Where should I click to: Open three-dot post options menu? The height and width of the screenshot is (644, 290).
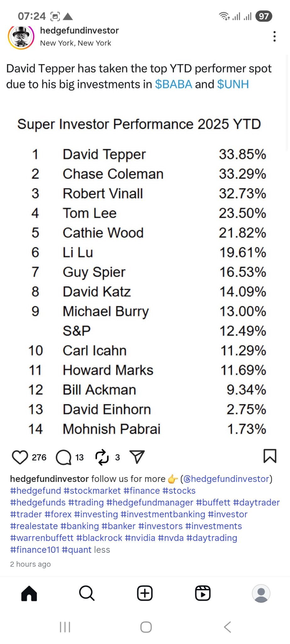275,36
